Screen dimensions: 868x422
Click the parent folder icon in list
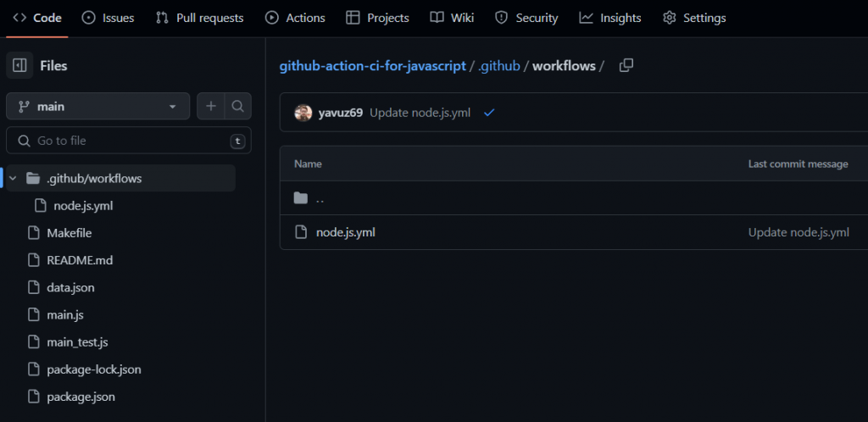(301, 198)
